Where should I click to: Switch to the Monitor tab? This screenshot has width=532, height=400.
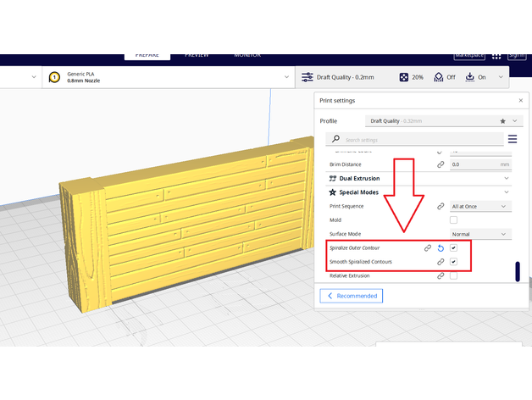coord(247,55)
